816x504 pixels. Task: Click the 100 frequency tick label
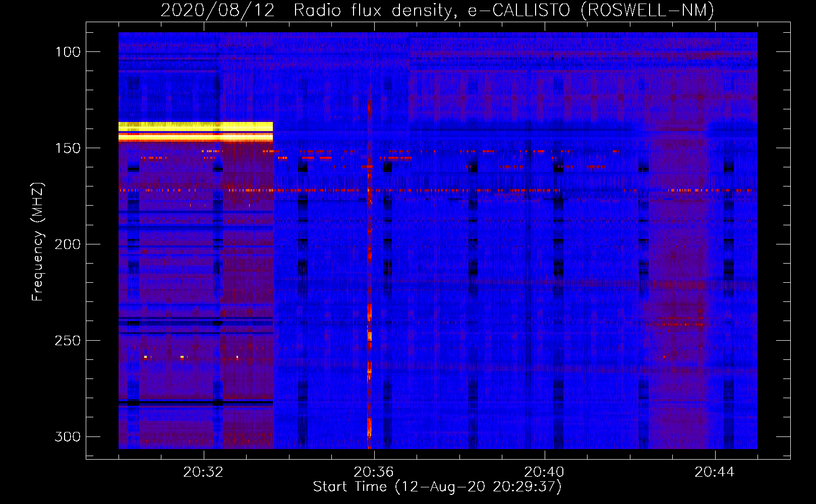pos(68,52)
